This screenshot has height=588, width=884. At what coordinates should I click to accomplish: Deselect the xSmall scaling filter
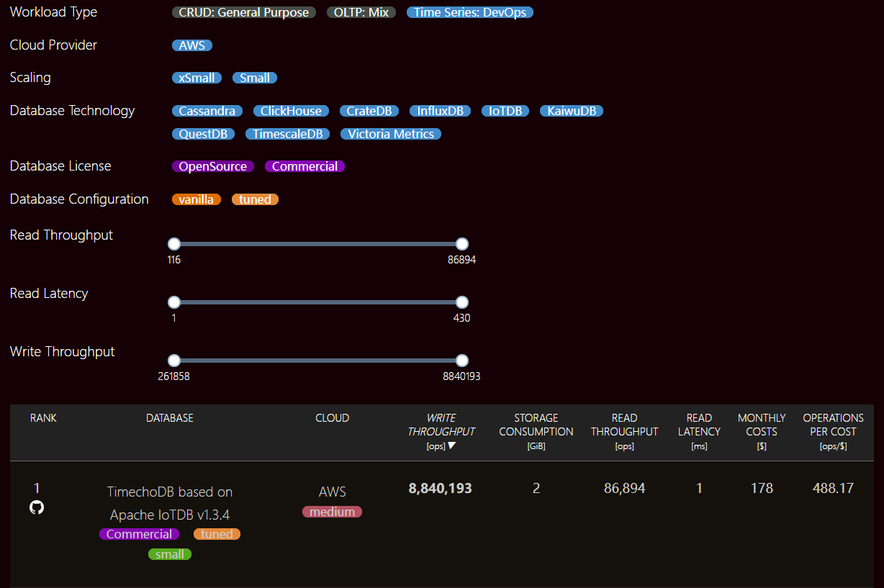coord(197,78)
